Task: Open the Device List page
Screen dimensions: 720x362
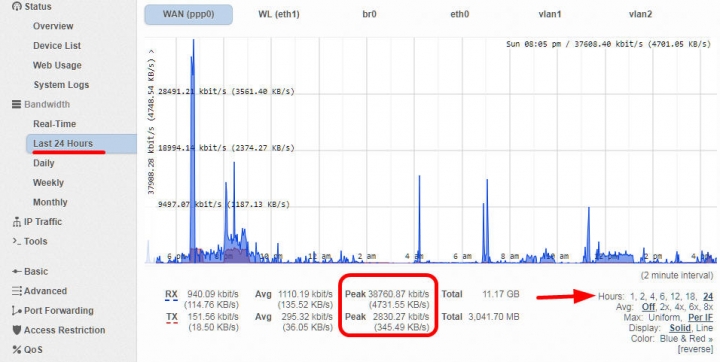Action: coord(57,45)
